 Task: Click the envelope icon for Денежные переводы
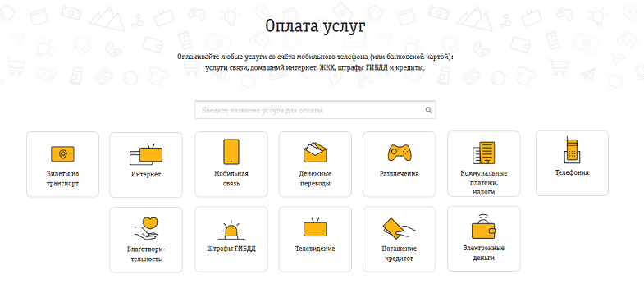[x=315, y=153]
